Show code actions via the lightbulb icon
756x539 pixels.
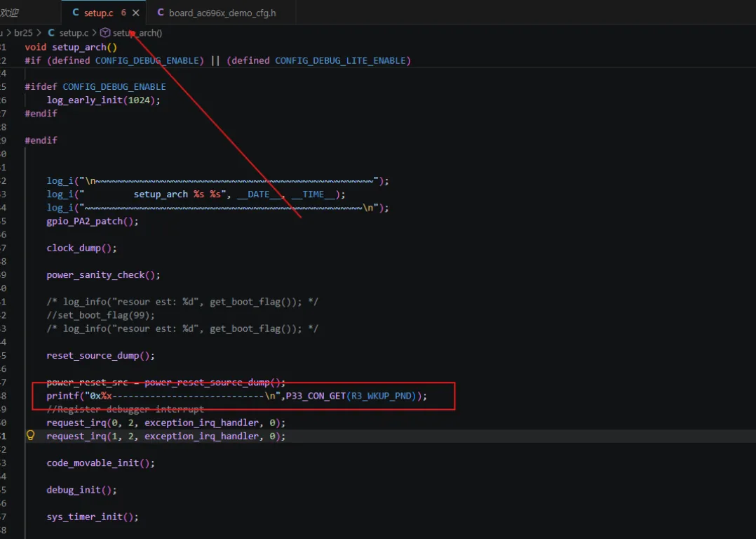[x=30, y=436]
